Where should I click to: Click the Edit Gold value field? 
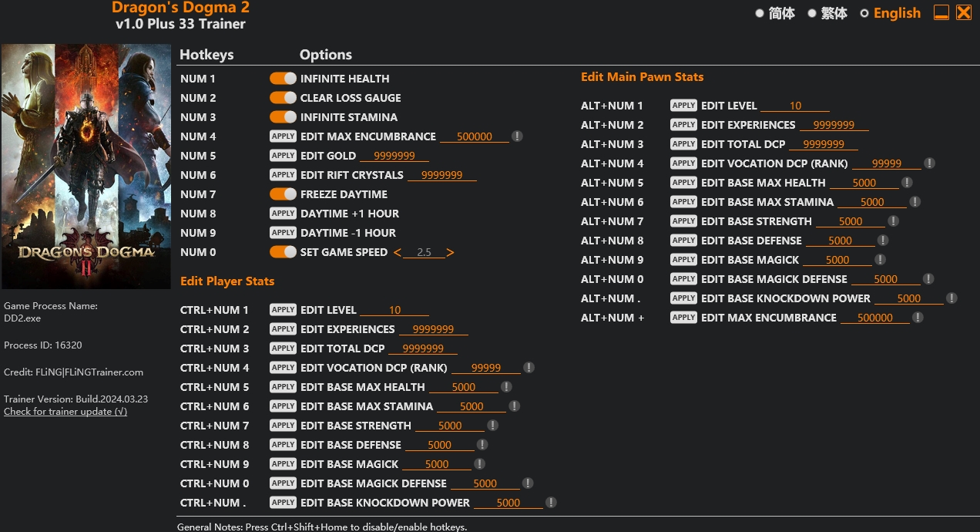394,156
